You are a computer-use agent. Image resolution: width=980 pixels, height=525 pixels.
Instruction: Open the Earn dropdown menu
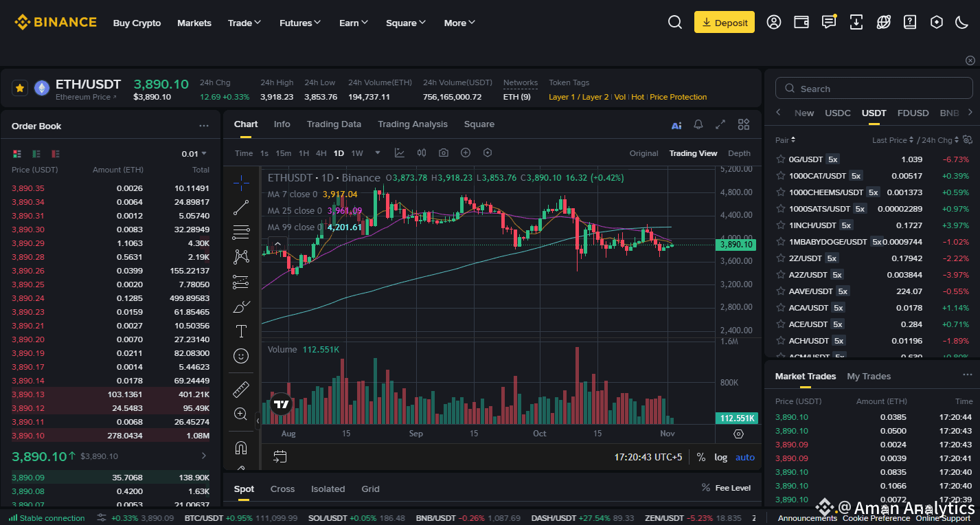point(354,23)
